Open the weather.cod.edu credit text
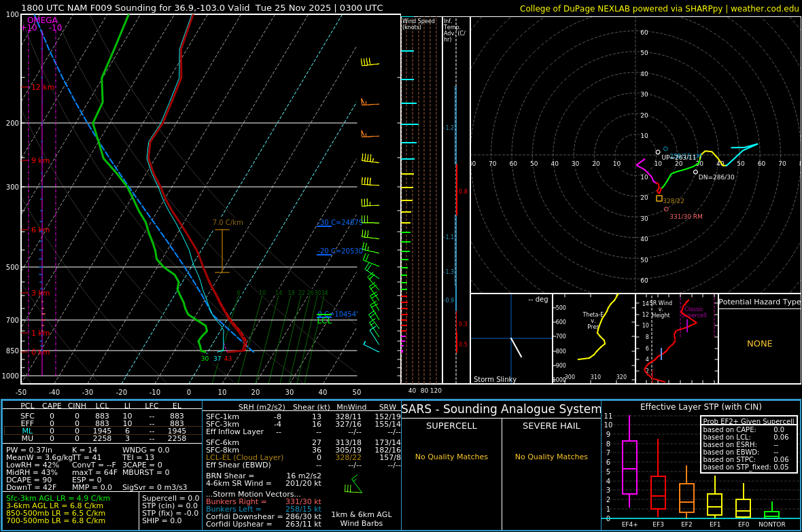Screen dimensions: 802x532 pos(765,9)
